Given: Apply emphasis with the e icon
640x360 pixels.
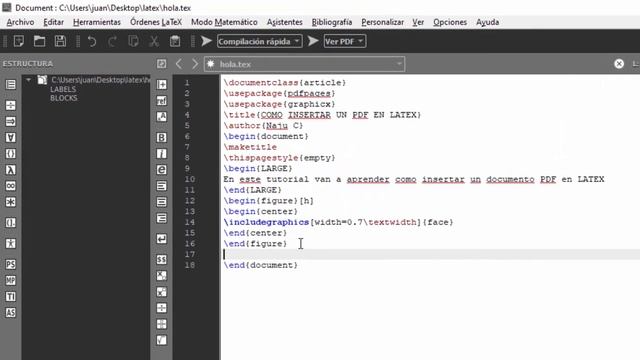Looking at the screenshot, I should click(x=162, y=170).
